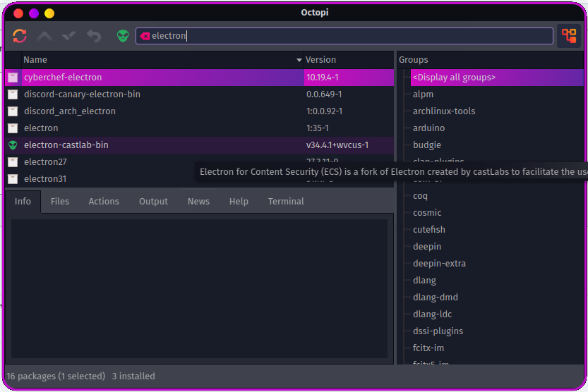Screen dimensions: 588x392
Task: Open the Output tab
Action: click(153, 202)
